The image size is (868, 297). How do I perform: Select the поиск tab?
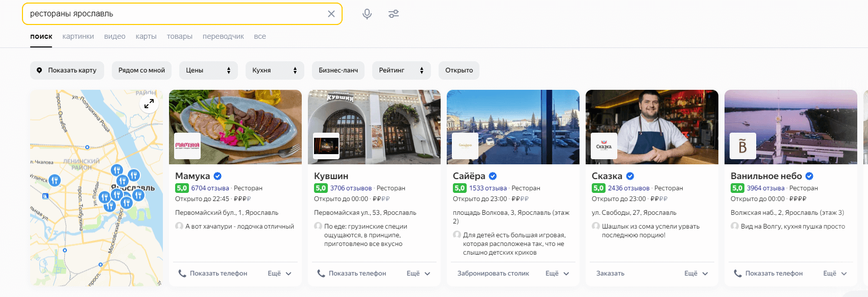[x=41, y=37]
